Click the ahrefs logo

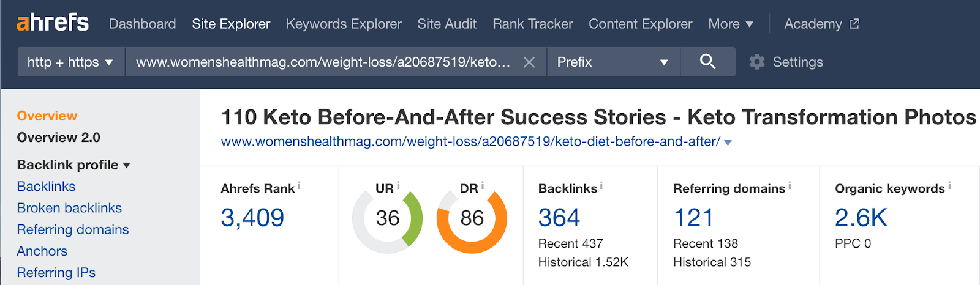53,23
